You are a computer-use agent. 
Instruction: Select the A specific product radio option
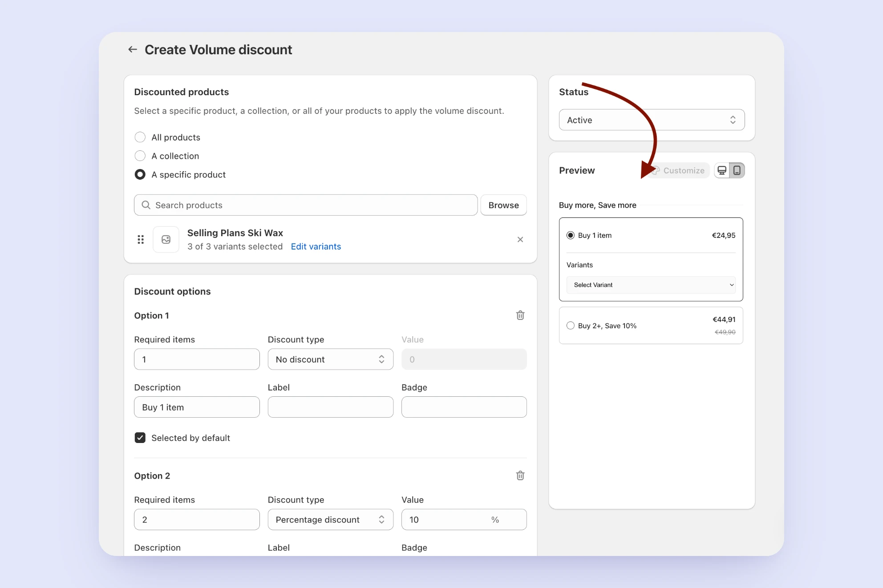tap(140, 174)
